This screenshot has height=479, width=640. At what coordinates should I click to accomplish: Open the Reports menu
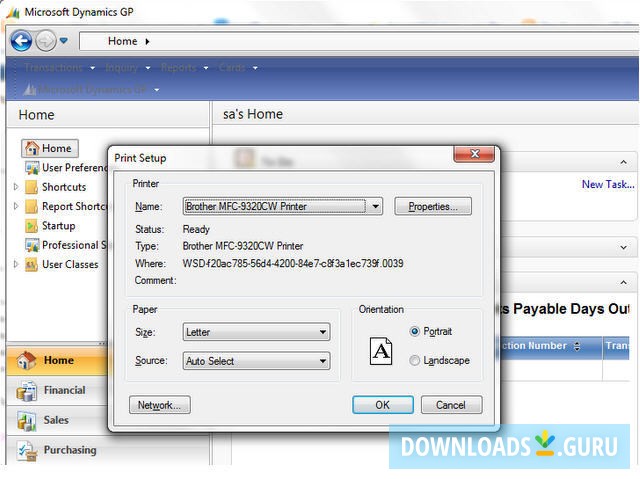coord(184,67)
